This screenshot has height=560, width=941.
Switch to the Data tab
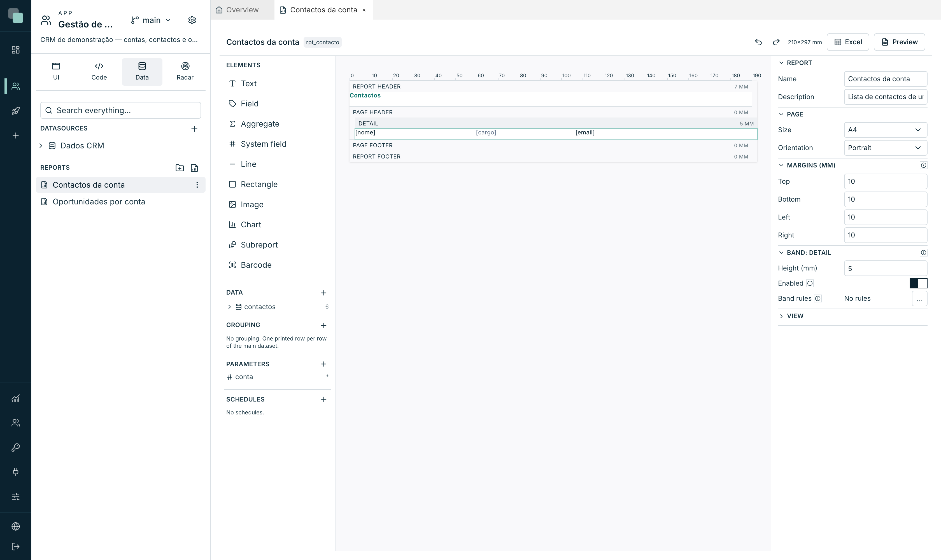click(142, 72)
